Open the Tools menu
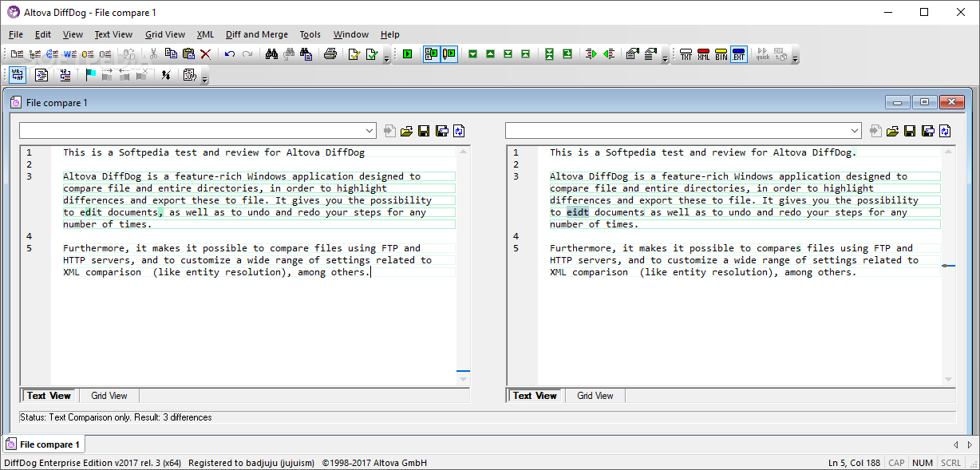980x470 pixels. tap(310, 34)
